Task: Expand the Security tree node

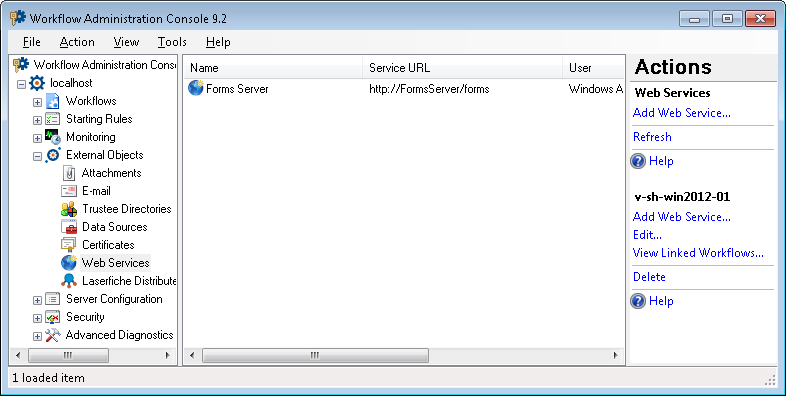Action: [x=37, y=318]
